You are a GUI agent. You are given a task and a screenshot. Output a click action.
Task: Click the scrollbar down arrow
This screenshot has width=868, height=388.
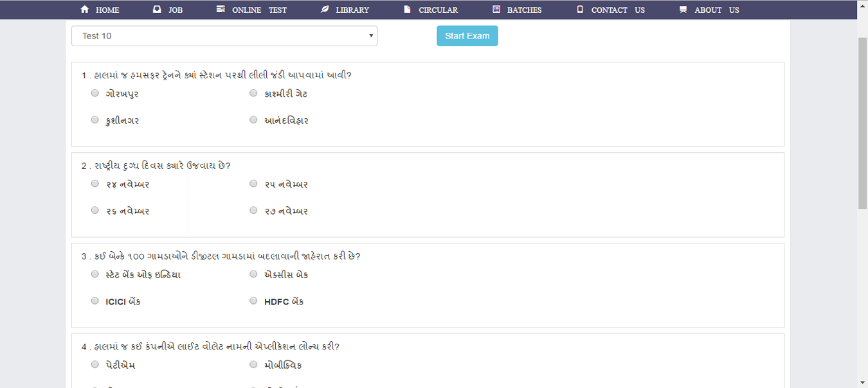862,382
